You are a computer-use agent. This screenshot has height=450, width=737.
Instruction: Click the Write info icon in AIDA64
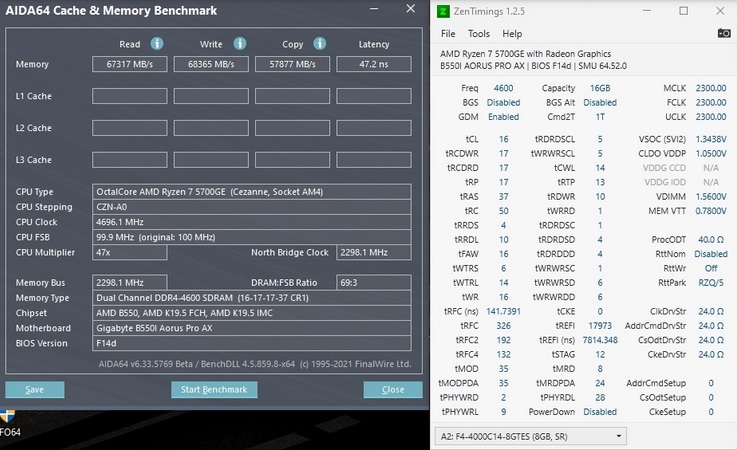(240, 44)
